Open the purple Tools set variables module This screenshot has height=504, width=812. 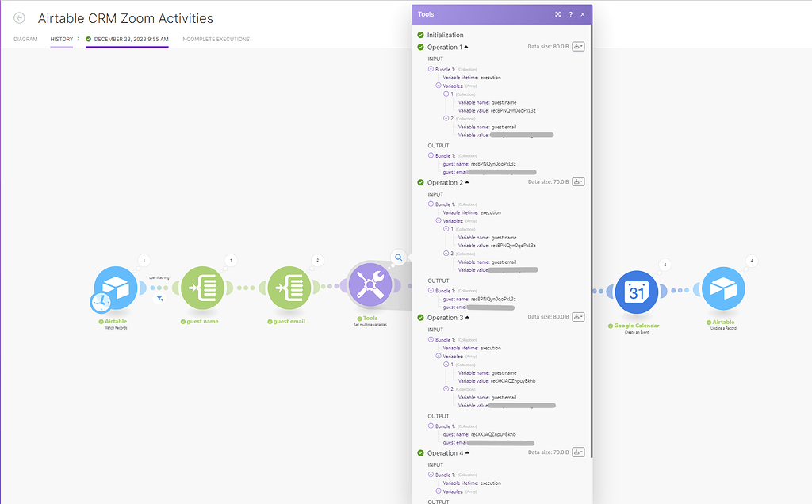(x=370, y=285)
